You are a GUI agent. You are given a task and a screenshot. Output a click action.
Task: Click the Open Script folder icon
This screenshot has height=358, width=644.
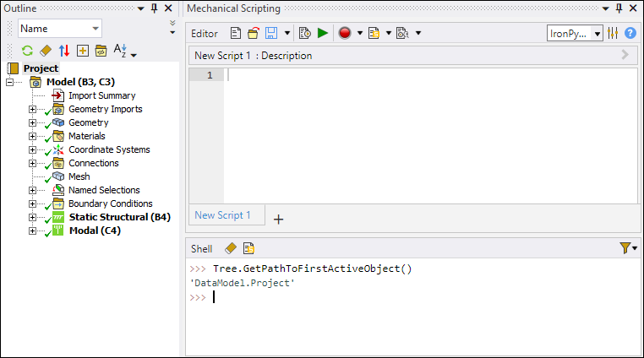pos(253,34)
